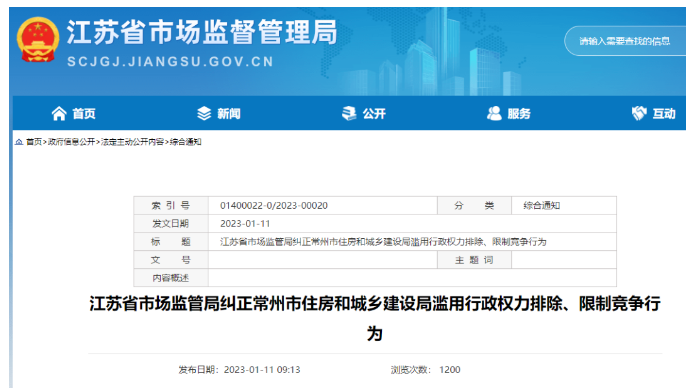The width and height of the screenshot is (695, 390).
Task: Go to 首页 breadcrumb link
Action: [x=34, y=142]
